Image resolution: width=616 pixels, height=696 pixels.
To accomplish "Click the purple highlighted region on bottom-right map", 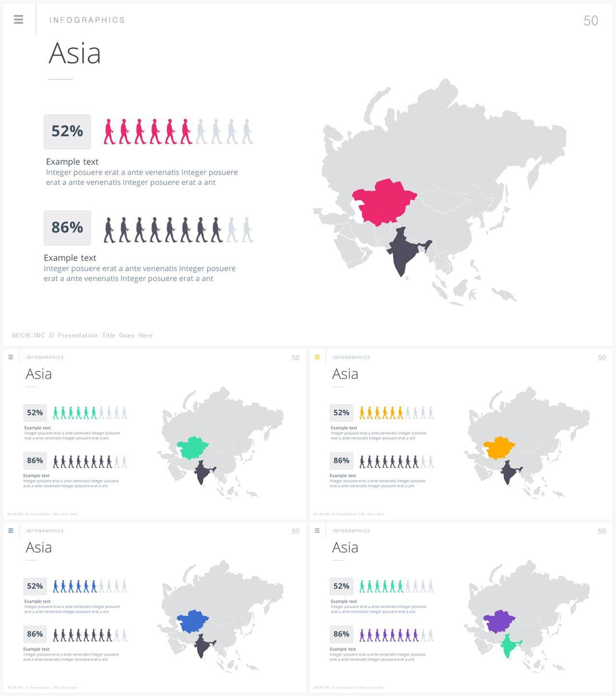I will click(x=499, y=621).
